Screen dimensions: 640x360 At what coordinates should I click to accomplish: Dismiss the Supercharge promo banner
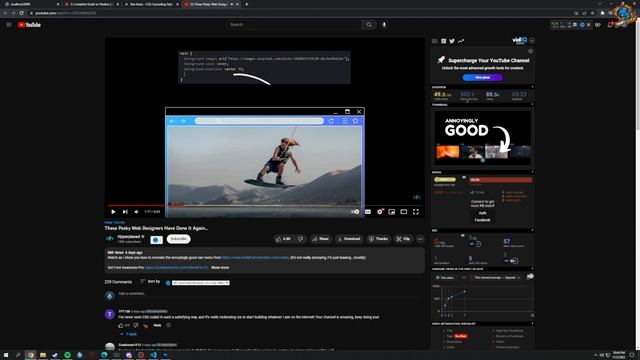[530, 51]
